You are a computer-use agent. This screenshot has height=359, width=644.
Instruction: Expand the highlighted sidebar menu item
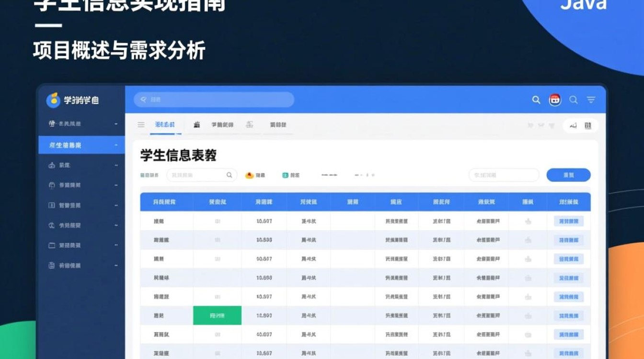[x=81, y=145]
